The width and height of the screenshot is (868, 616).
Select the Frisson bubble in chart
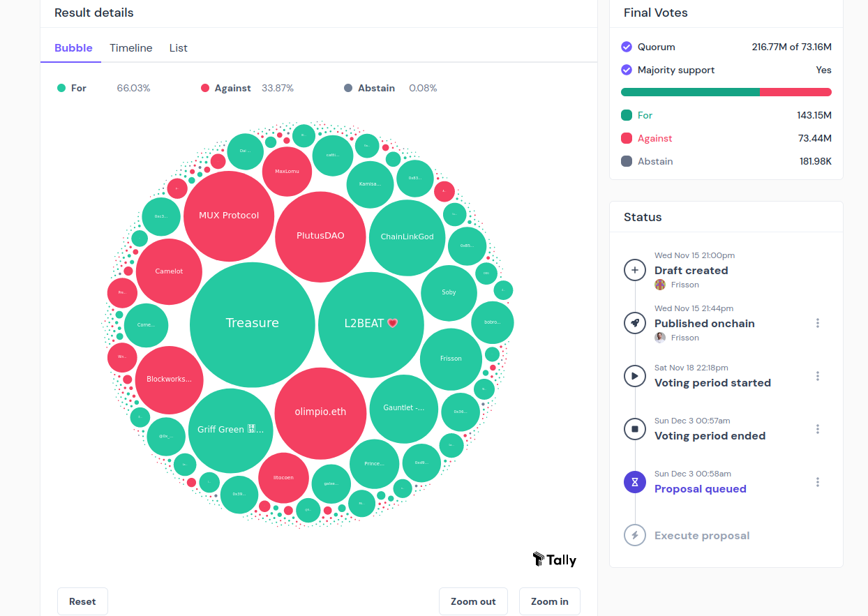click(451, 359)
